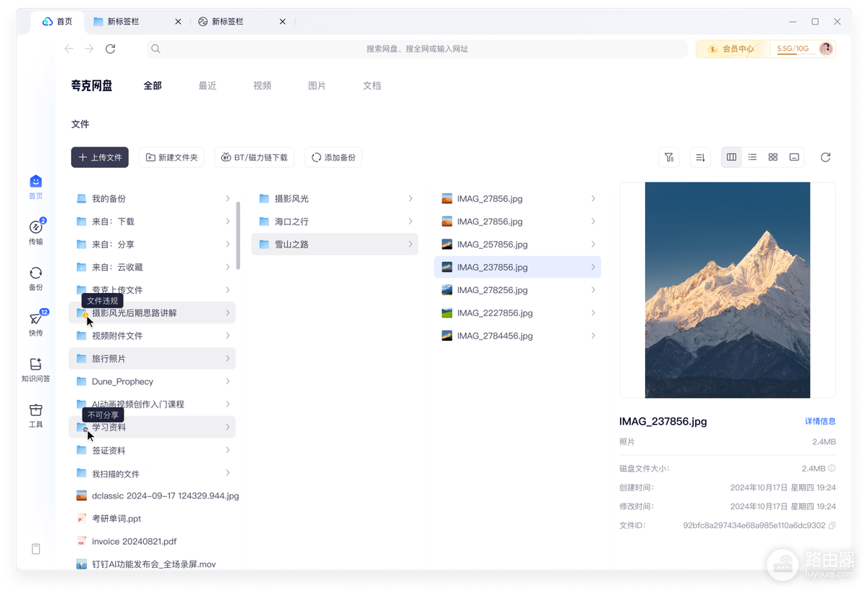Click the sort order icon

(x=700, y=157)
